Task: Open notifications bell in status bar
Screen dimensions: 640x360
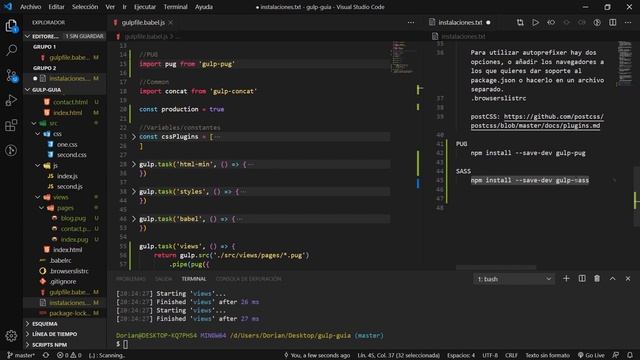Action: point(630,355)
